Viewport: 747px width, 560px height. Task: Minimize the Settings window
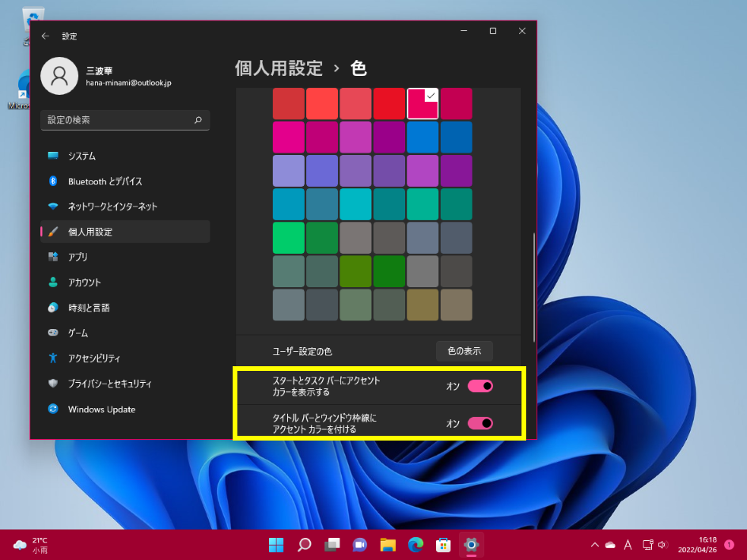coord(464,31)
